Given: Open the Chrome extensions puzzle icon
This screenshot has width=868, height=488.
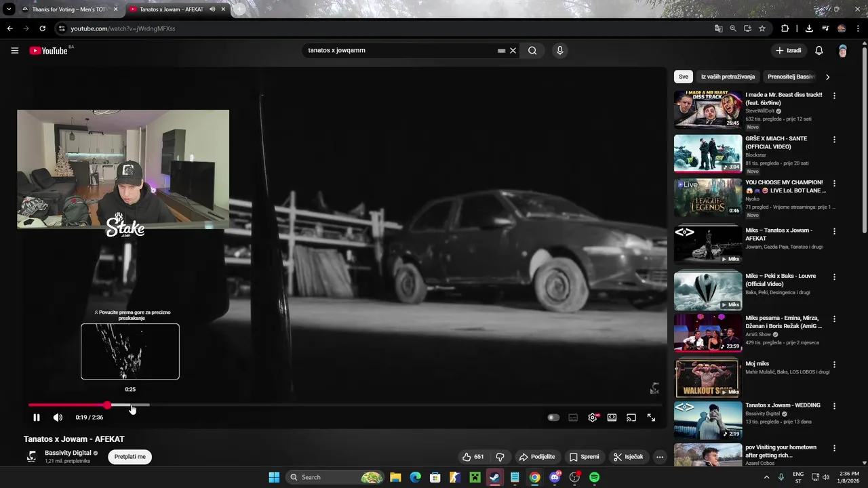Looking at the screenshot, I should tap(785, 28).
